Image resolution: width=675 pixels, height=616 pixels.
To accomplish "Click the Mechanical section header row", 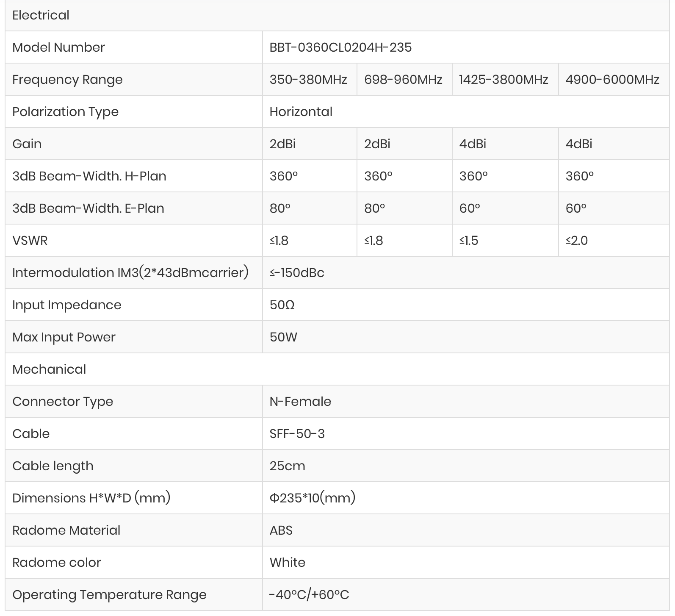I will click(337, 369).
